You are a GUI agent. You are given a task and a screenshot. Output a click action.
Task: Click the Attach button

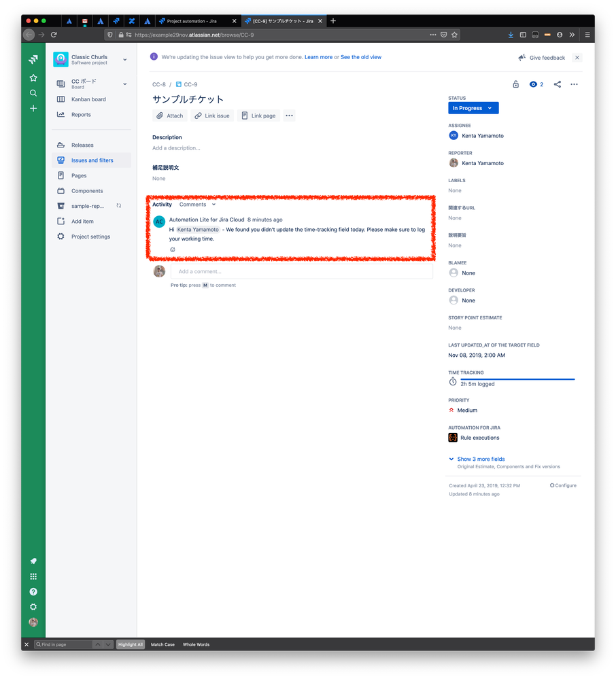(170, 116)
